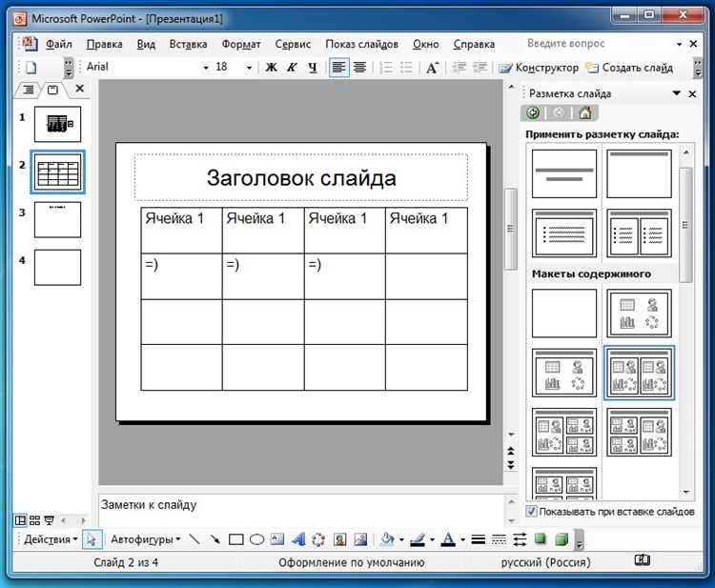Apply Title and two-column text layout
This screenshot has width=715, height=588.
coord(639,233)
